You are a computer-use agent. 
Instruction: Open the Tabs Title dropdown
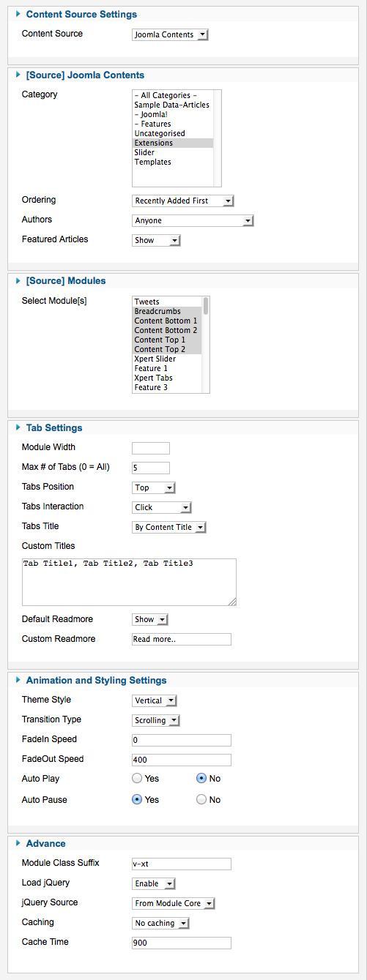click(169, 527)
